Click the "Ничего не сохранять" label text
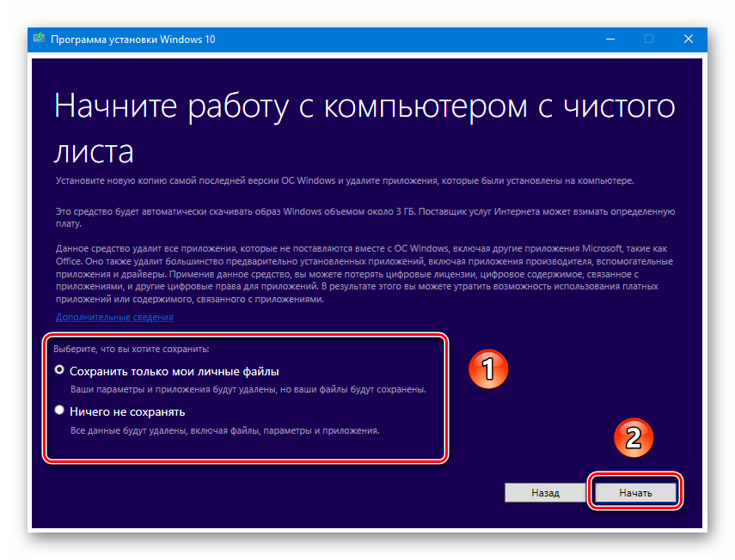Image resolution: width=735 pixels, height=560 pixels. click(127, 411)
